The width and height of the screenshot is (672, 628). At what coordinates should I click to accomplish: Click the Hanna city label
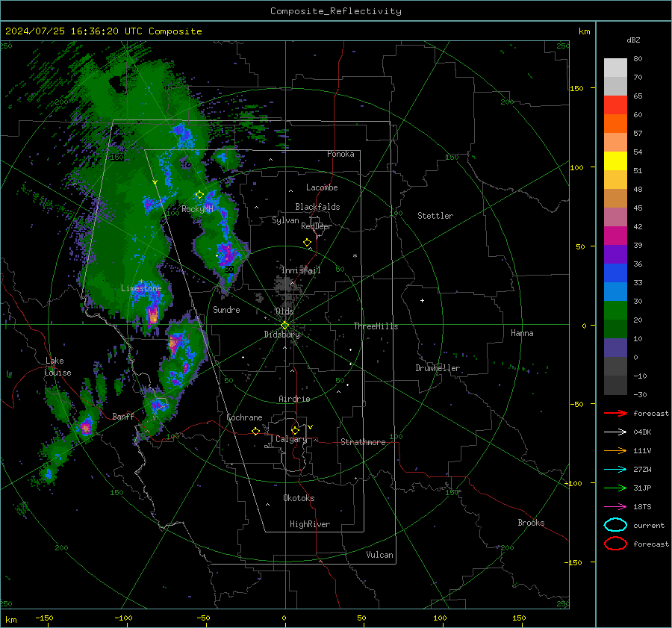click(x=522, y=333)
